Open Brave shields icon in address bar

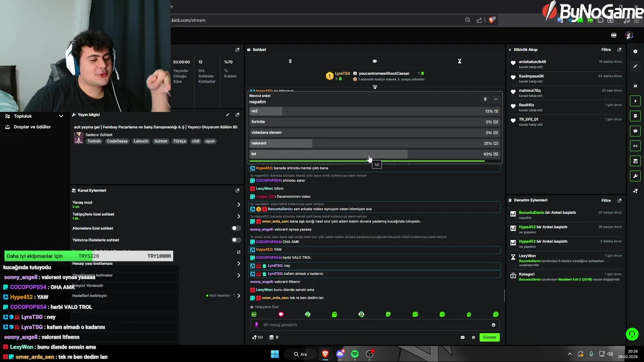pyautogui.click(x=492, y=20)
